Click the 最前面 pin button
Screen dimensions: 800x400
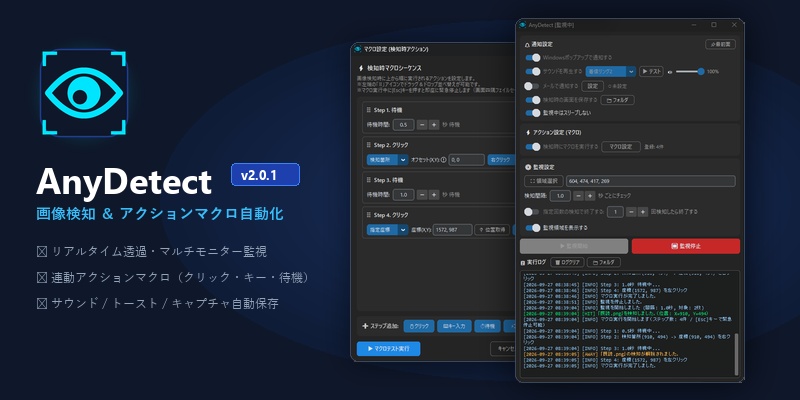[x=720, y=44]
